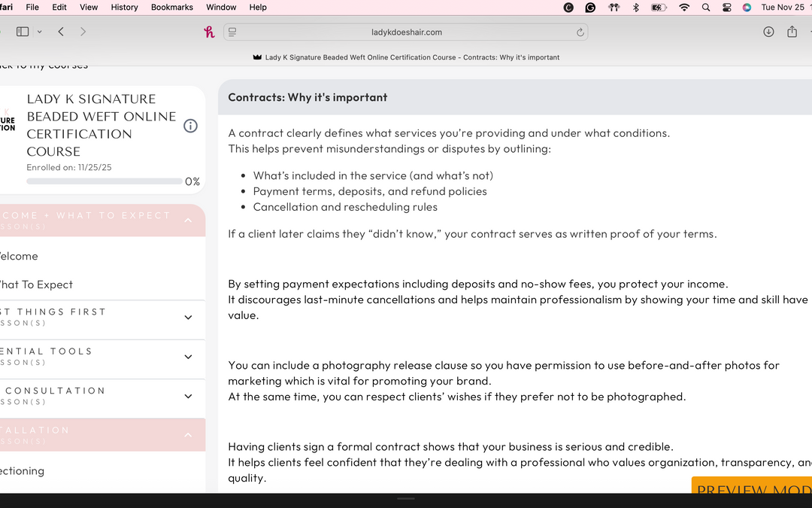Show Safari downloads icon
812x508 pixels.
click(x=768, y=32)
